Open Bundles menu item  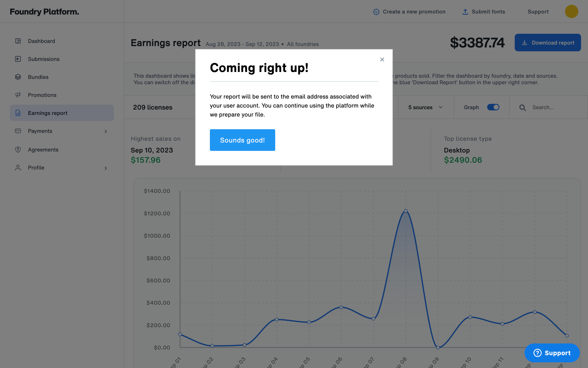(x=62, y=77)
